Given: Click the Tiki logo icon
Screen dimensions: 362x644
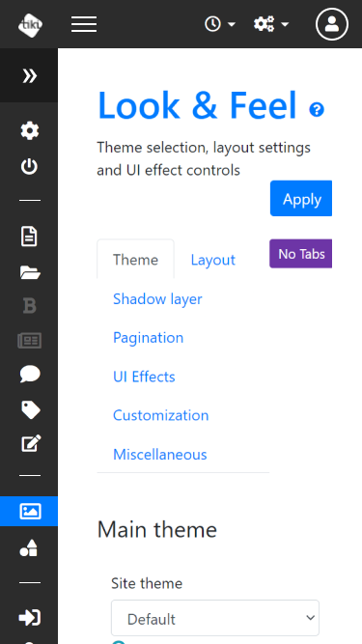Looking at the screenshot, I should 30,24.
